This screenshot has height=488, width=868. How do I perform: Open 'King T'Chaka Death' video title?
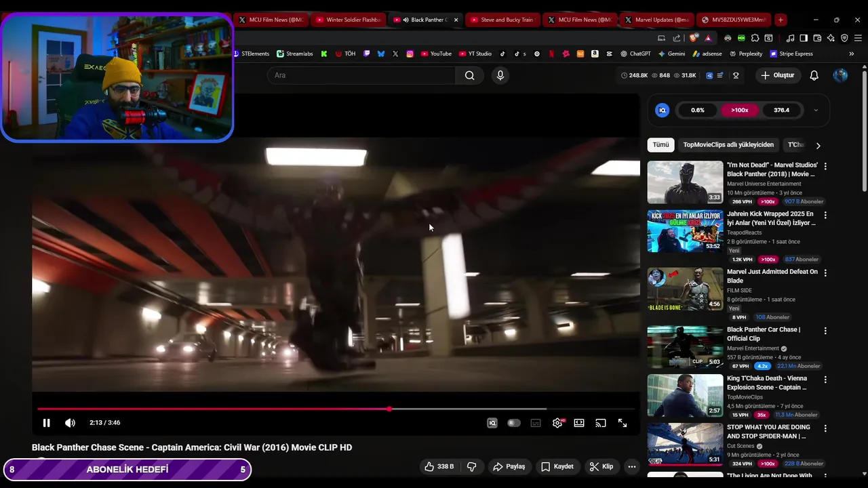pos(767,383)
